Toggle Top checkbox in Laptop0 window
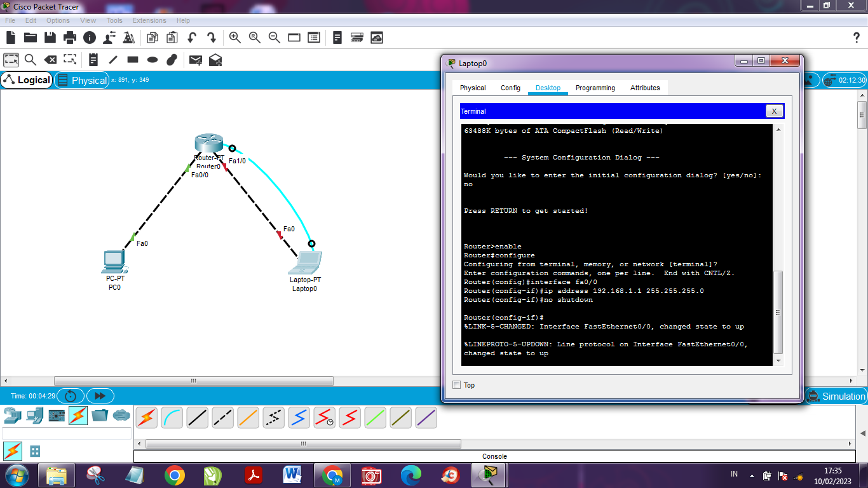The height and width of the screenshot is (488, 868). 456,385
